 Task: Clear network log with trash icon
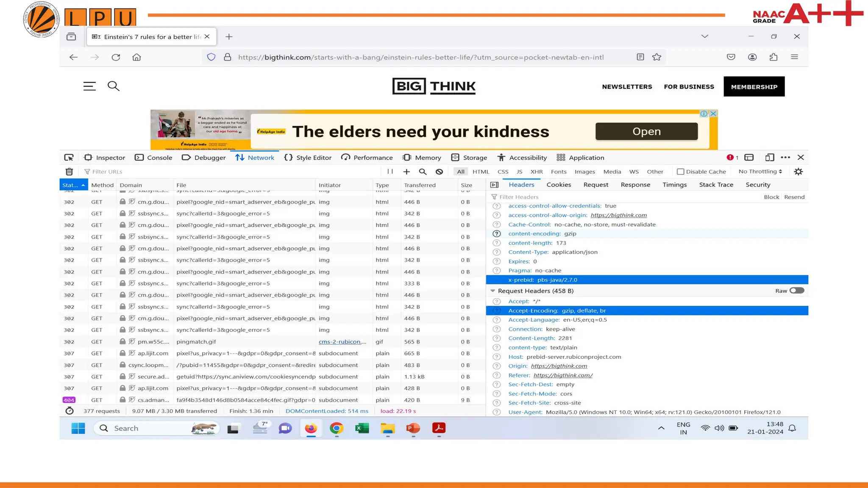pos(69,172)
